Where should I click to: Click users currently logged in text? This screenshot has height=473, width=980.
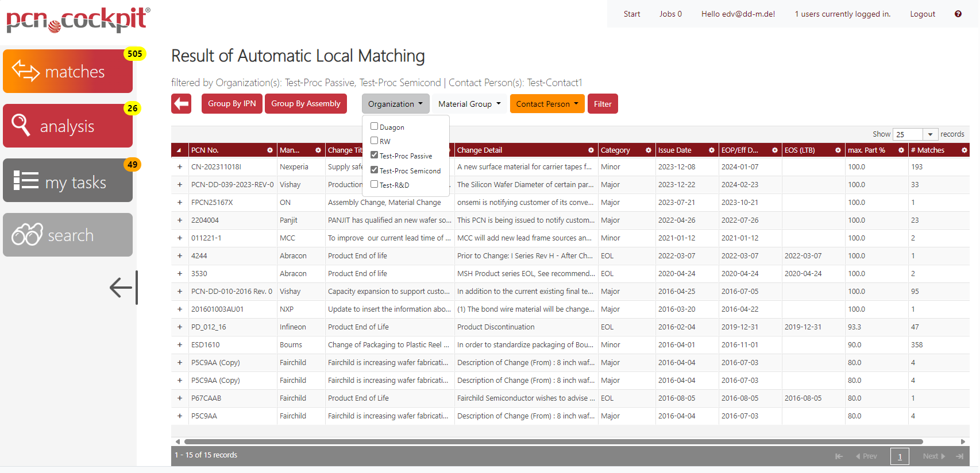[x=843, y=14]
